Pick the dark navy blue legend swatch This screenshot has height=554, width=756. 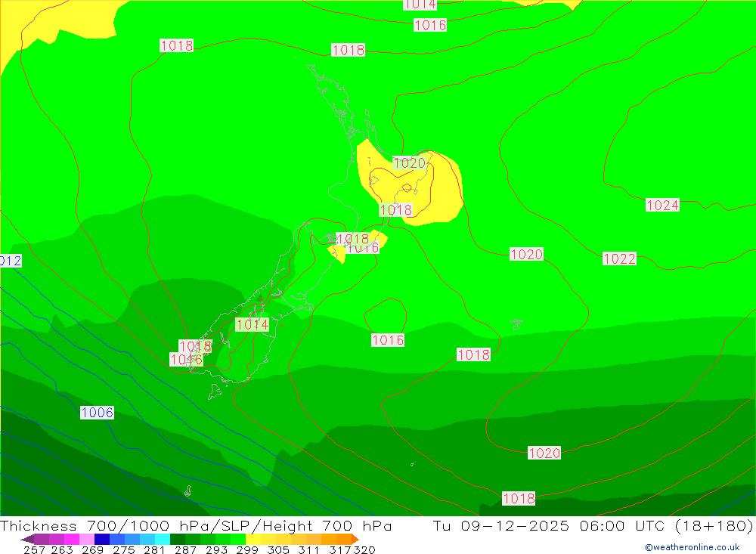102,539
